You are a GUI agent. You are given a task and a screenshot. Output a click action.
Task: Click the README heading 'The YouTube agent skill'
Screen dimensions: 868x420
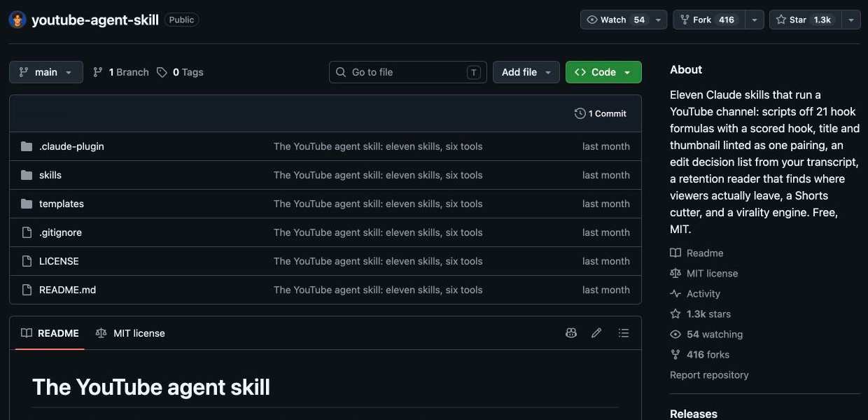[151, 387]
